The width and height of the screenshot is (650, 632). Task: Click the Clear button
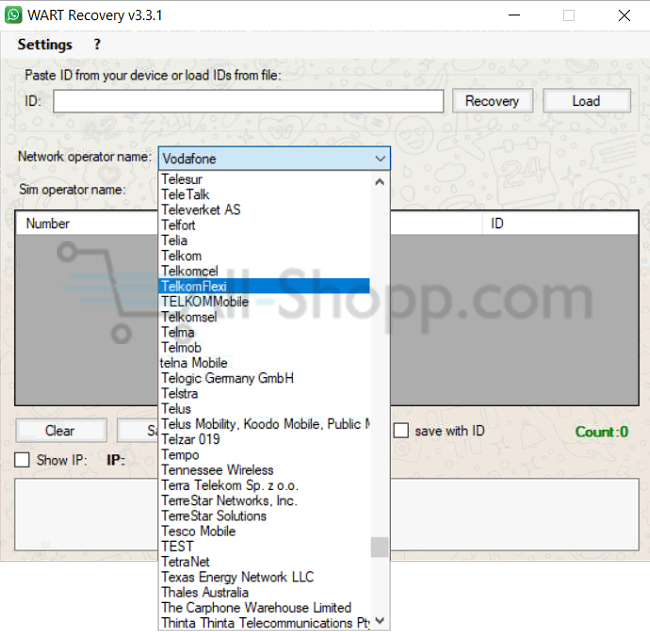coord(60,431)
